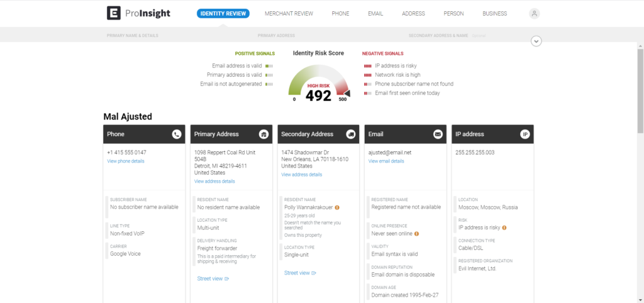Click the risk score number 492
Viewport: 644px width, 303px height.
pyautogui.click(x=318, y=96)
